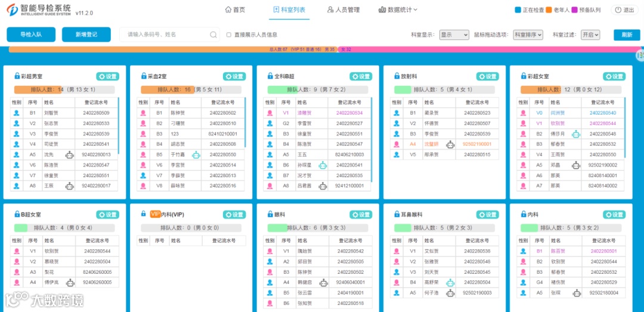Click the lock icon beside 全科B超
The height and width of the screenshot is (312, 644).
point(270,76)
